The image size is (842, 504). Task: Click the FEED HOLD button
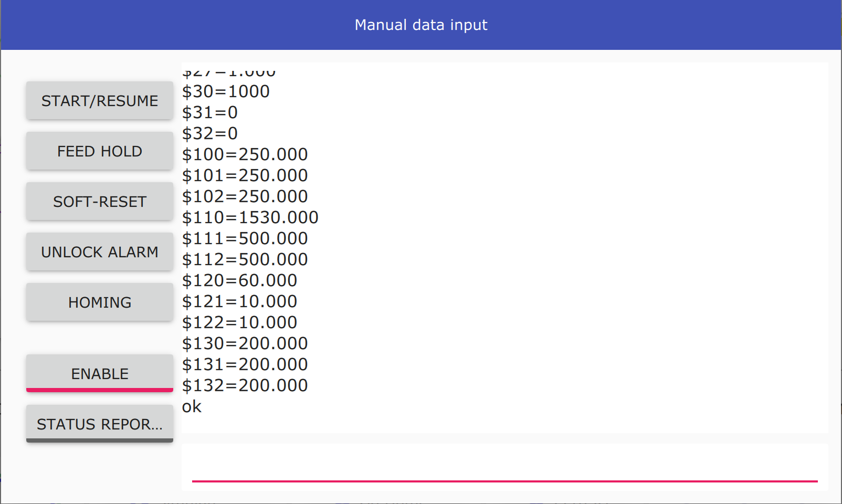click(100, 151)
